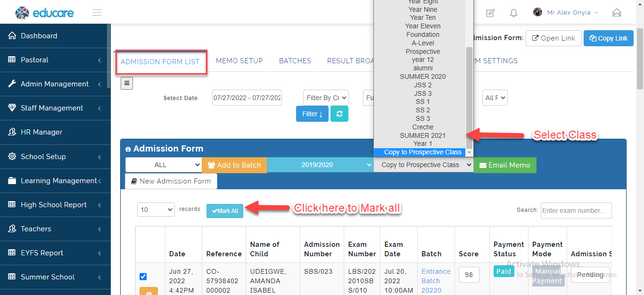This screenshot has height=295, width=644.
Task: Open Teachers in sidebar
Action: (55, 229)
